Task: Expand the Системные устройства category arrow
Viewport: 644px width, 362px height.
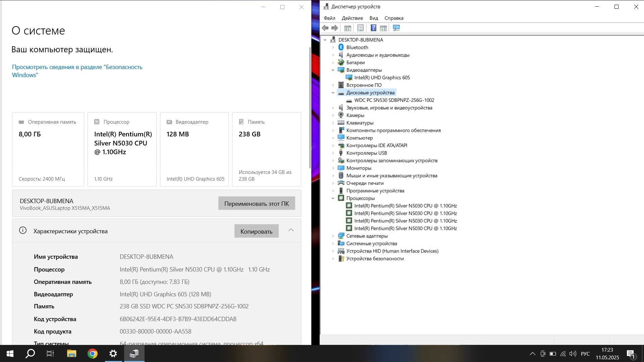Action: [x=333, y=244]
